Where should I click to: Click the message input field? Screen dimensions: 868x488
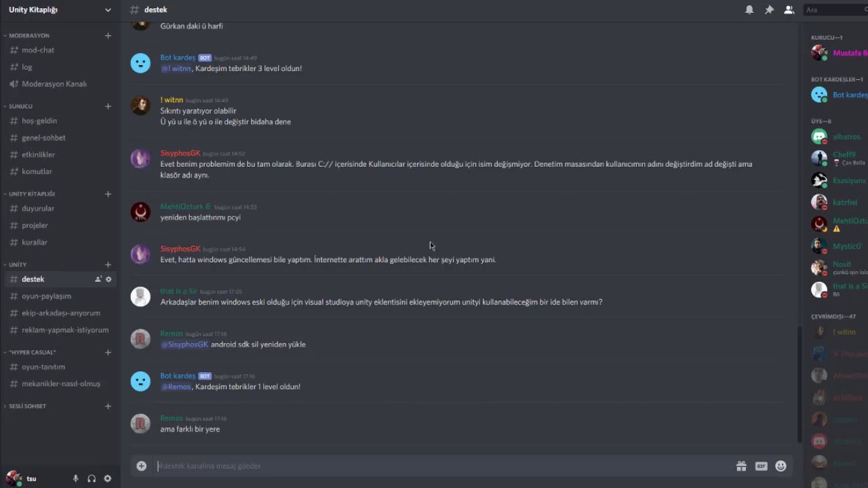click(x=441, y=466)
